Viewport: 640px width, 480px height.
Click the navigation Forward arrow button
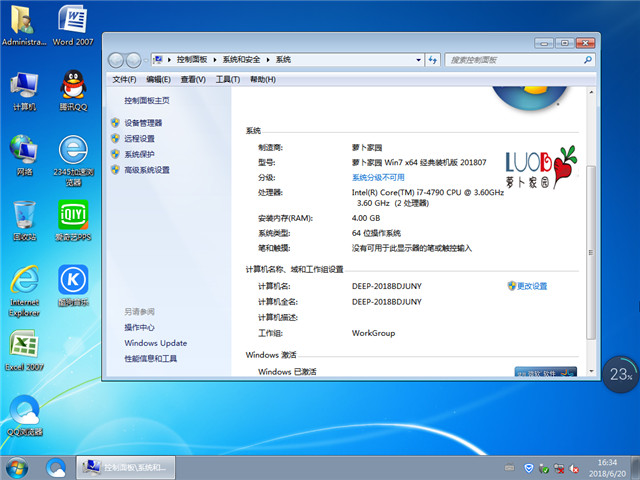point(133,60)
